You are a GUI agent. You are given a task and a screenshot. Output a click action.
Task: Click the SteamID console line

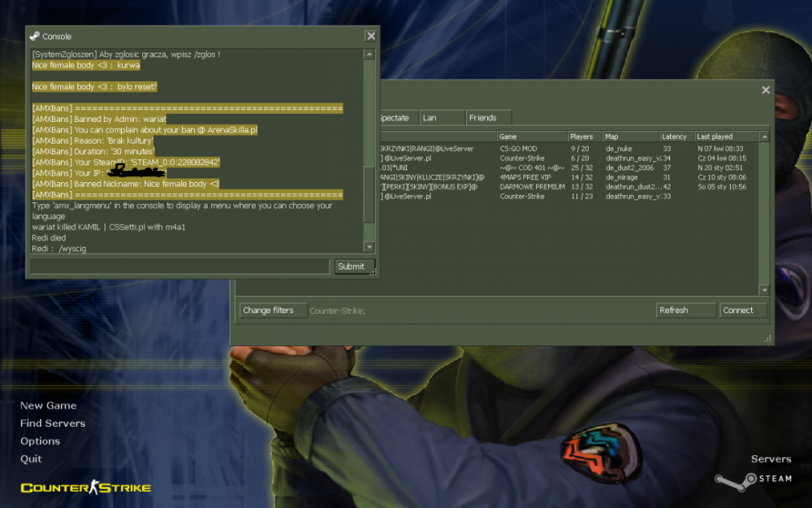(126, 163)
